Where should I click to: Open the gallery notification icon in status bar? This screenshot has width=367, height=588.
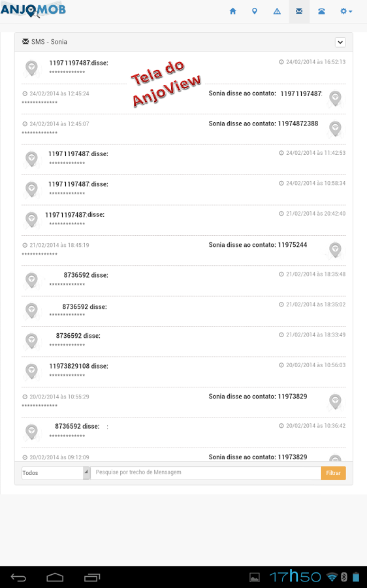[255, 577]
